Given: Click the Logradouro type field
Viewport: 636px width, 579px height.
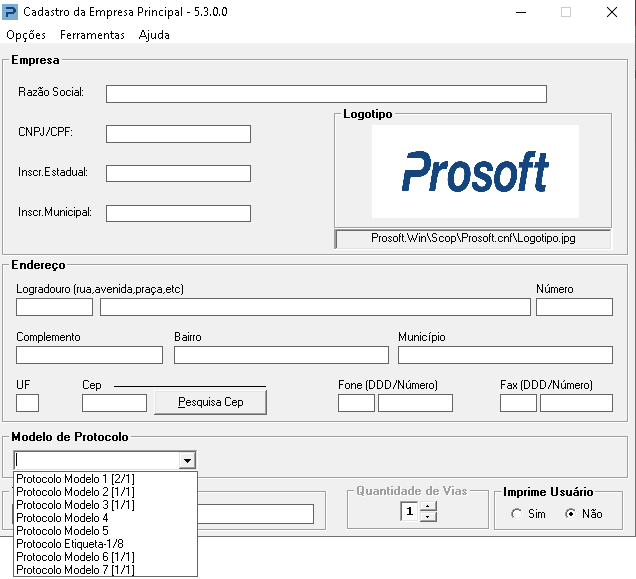Looking at the screenshot, I should [54, 307].
